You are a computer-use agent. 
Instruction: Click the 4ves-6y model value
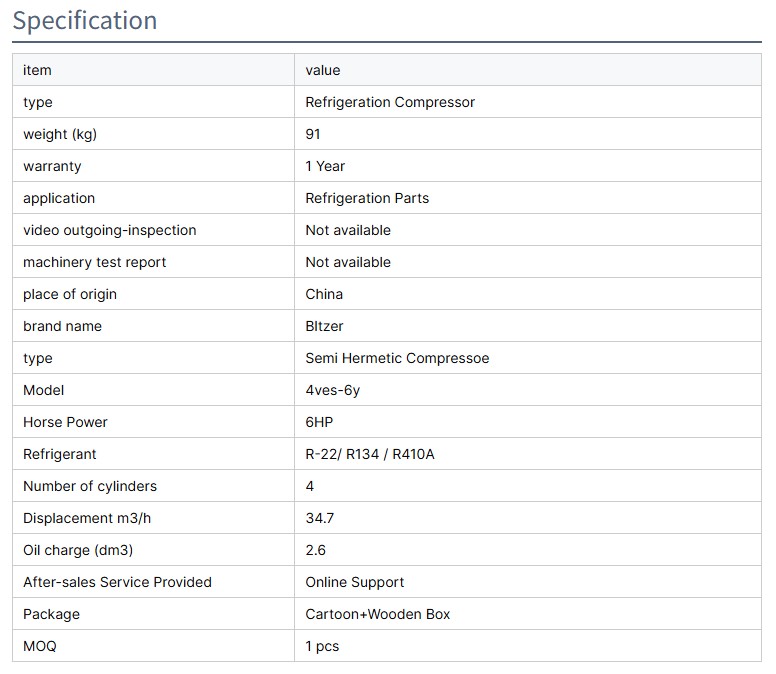click(x=332, y=390)
